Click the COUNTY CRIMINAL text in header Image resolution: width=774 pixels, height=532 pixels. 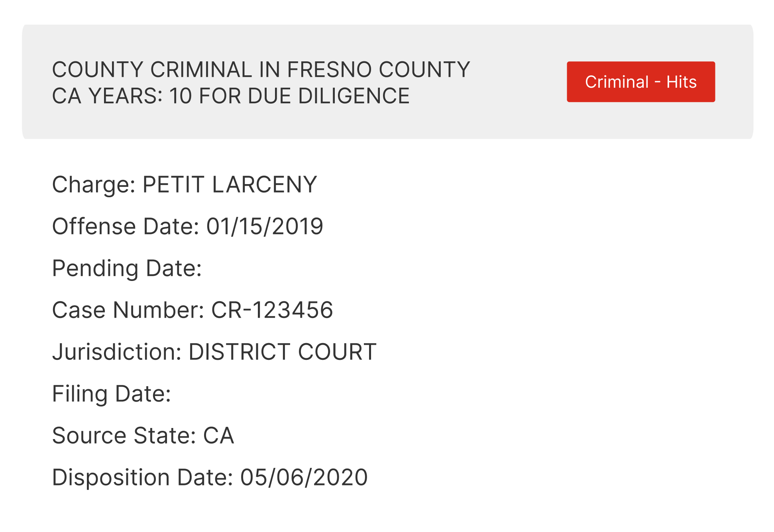[x=152, y=70]
